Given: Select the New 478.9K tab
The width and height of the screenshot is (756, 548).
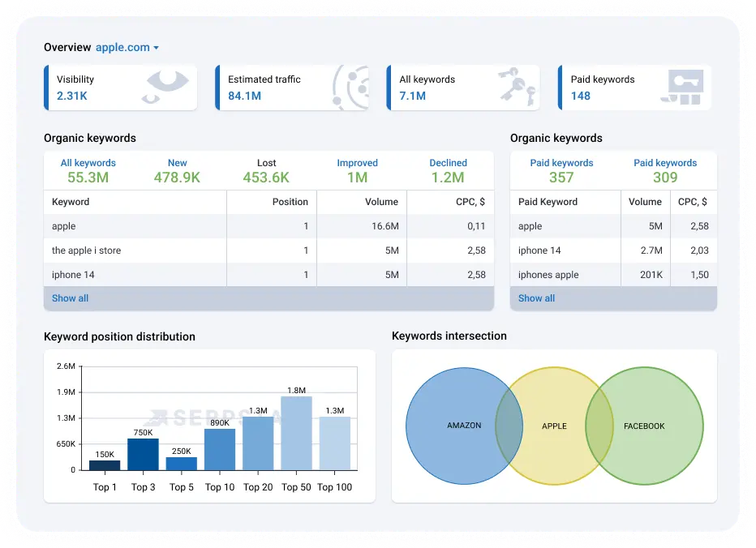Looking at the screenshot, I should [x=177, y=170].
